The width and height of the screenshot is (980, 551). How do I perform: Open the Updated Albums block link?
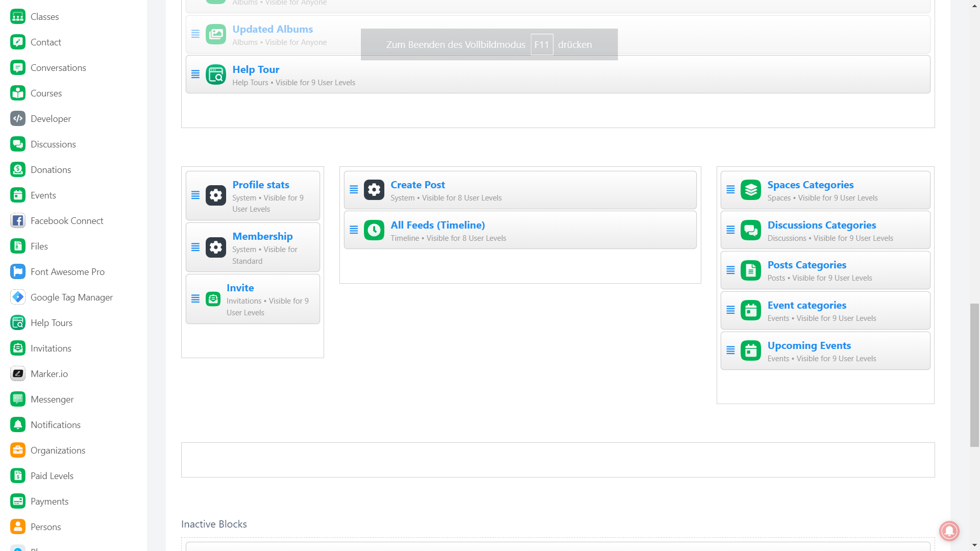273,30
